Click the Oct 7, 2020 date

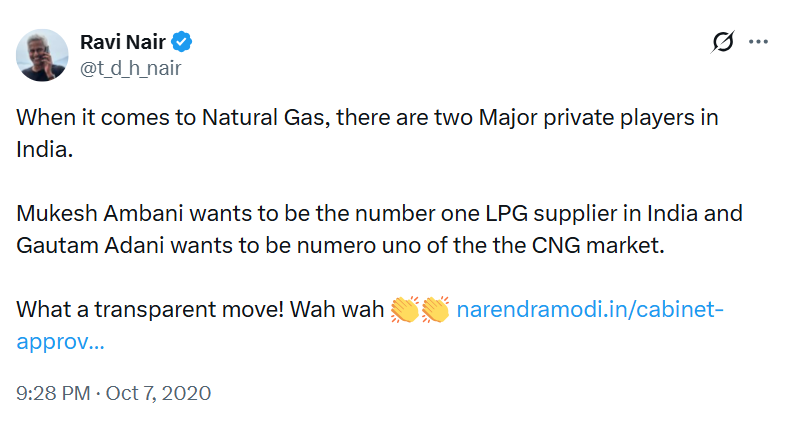pyautogui.click(x=159, y=393)
